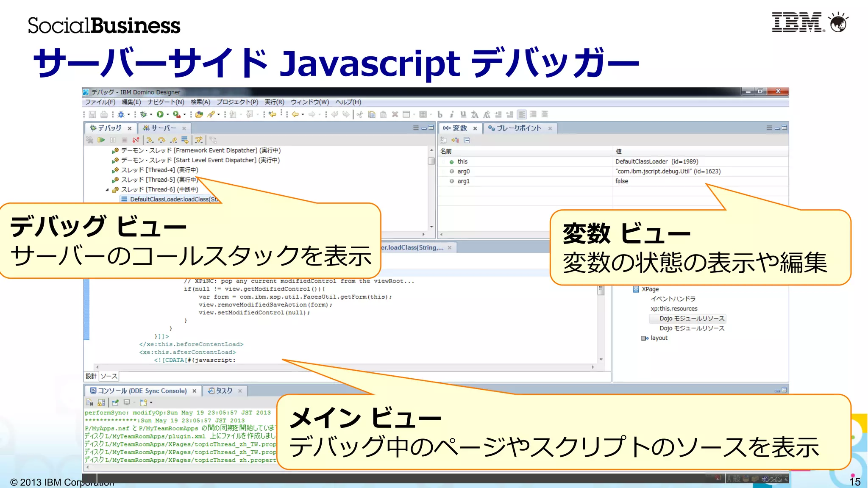868x488 pixels.
Task: Click the Suspend pause icon in the Debug view
Action: point(113,140)
